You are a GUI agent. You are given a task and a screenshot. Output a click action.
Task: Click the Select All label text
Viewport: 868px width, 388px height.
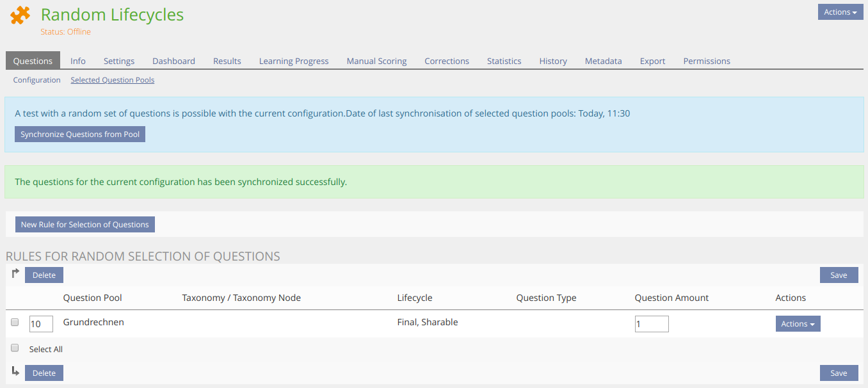(46, 349)
